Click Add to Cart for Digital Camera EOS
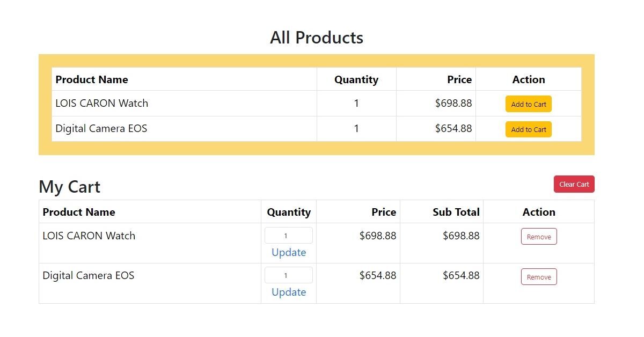 click(x=528, y=129)
